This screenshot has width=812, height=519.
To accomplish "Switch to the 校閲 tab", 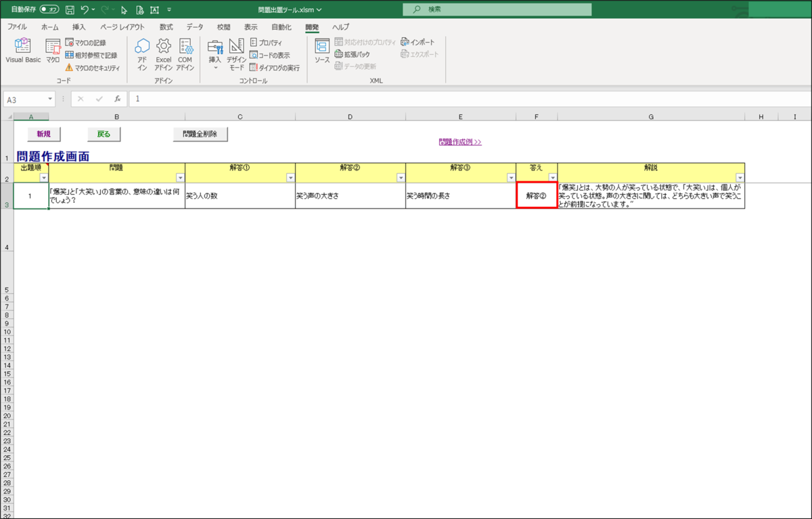I will pos(223,27).
